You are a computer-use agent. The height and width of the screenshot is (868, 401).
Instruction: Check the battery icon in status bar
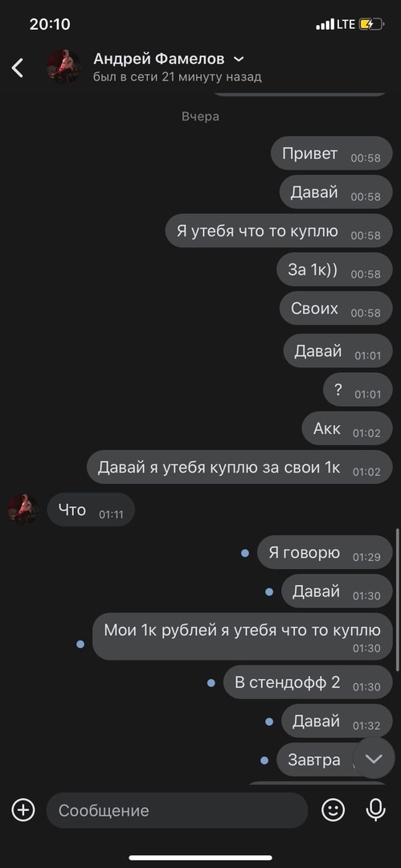tap(371, 24)
